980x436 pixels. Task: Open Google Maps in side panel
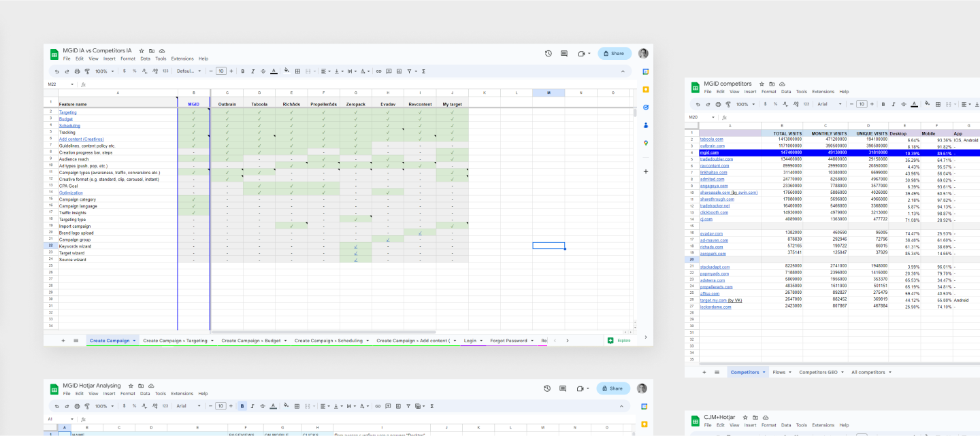(x=645, y=143)
